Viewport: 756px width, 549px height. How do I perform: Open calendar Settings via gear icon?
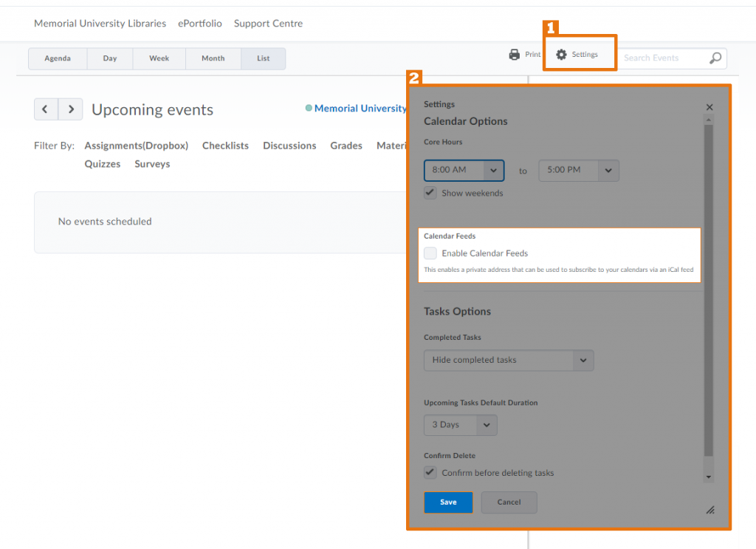[x=563, y=54]
